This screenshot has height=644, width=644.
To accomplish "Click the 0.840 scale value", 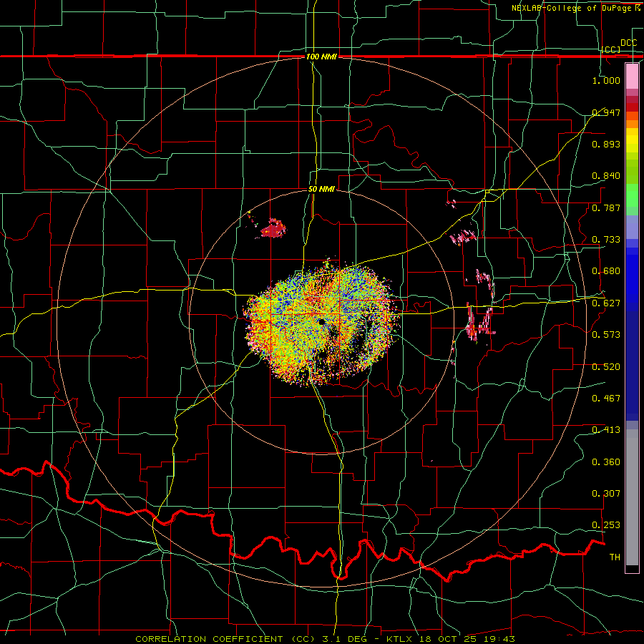I will [x=606, y=176].
